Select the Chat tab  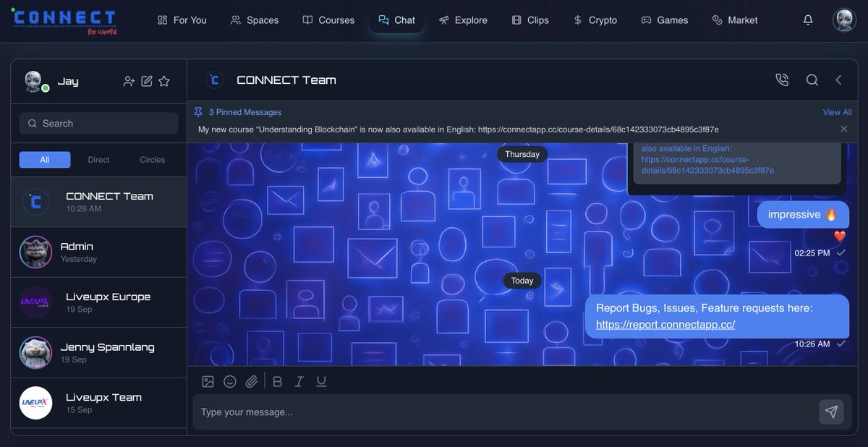pyautogui.click(x=397, y=20)
